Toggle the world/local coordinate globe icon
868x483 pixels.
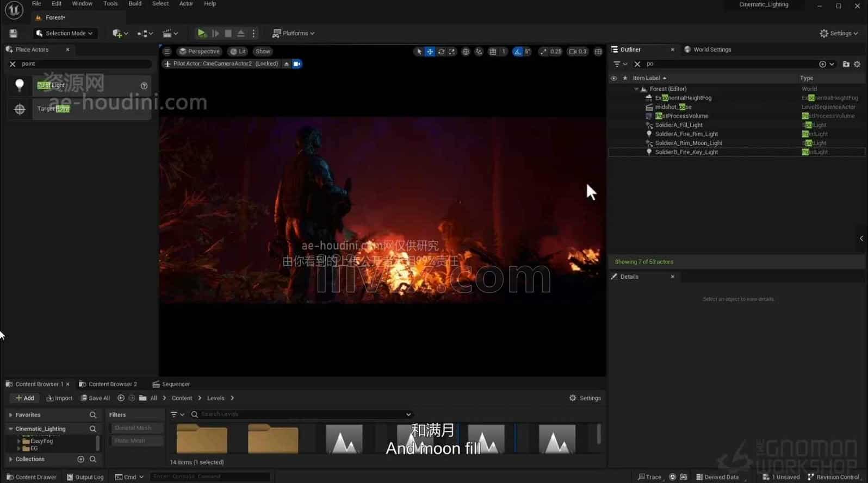point(466,52)
